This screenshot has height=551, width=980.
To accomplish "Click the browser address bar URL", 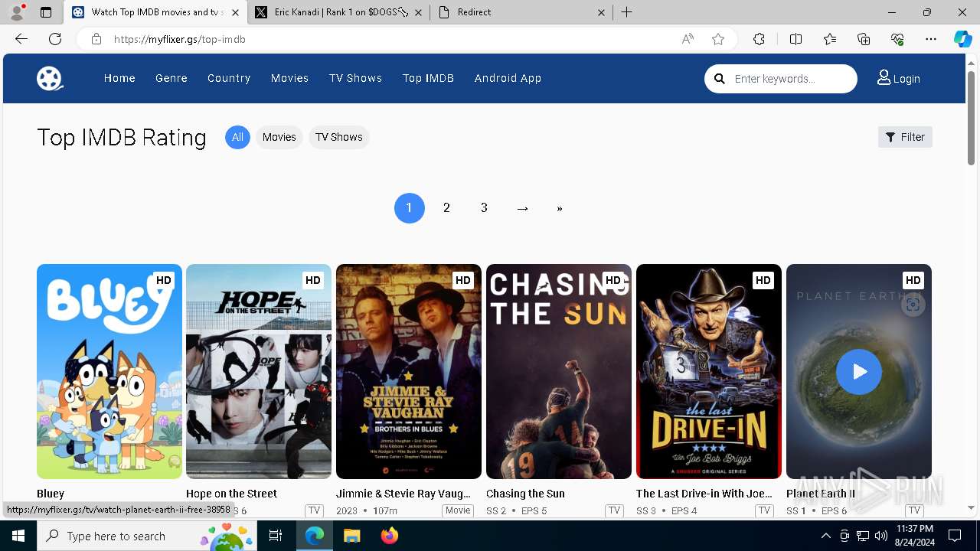I will [180, 39].
